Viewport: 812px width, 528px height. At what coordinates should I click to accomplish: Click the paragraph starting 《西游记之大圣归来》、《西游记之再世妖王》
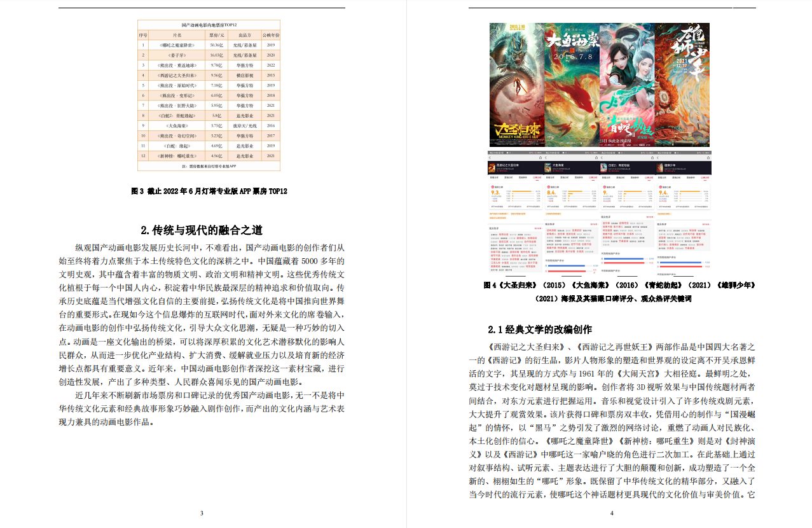pyautogui.click(x=612, y=420)
